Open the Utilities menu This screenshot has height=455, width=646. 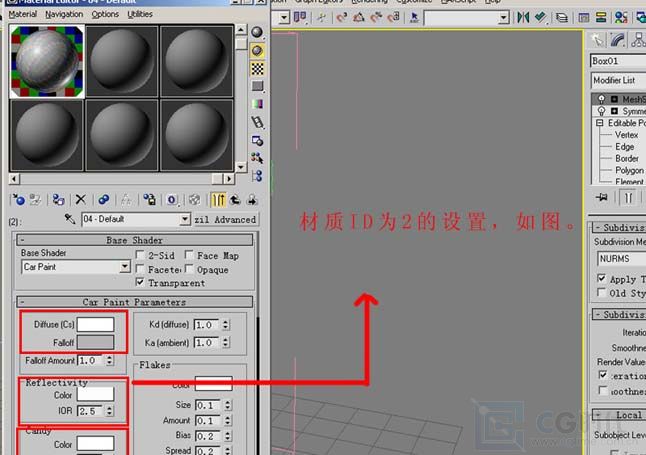tap(140, 14)
